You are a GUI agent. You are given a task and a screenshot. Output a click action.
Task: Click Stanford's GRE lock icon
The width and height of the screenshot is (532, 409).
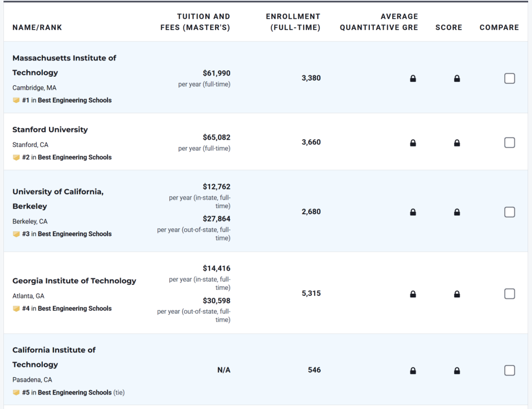click(413, 143)
